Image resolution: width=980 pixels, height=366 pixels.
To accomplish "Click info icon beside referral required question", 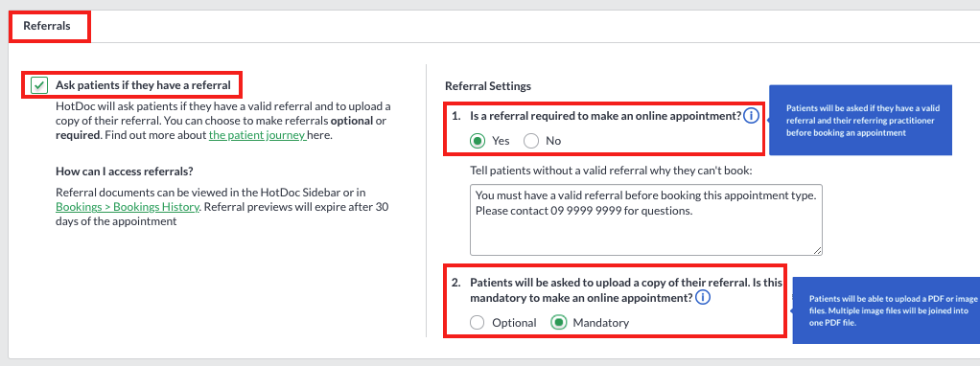I will tap(751, 116).
